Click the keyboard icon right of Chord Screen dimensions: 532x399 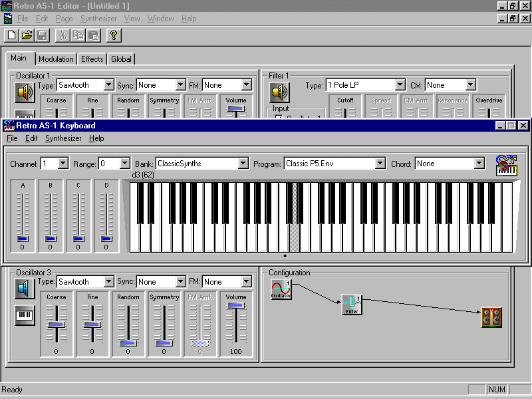point(507,166)
